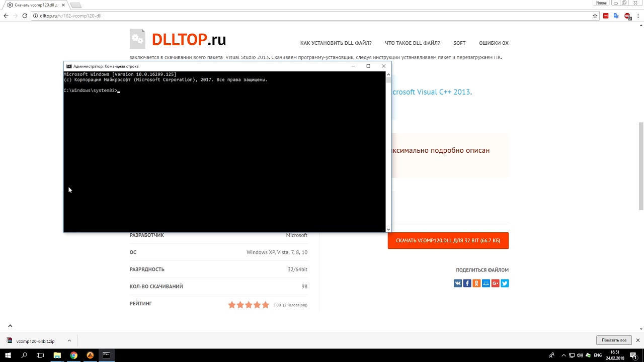Share the file via Twitter icon
Image resolution: width=644 pixels, height=362 pixels.
click(x=505, y=284)
